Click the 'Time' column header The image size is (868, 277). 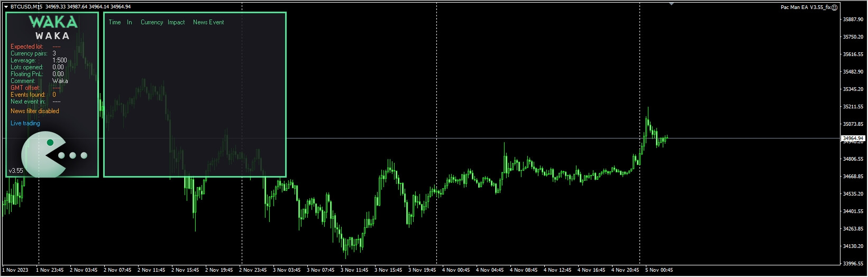pyautogui.click(x=115, y=22)
